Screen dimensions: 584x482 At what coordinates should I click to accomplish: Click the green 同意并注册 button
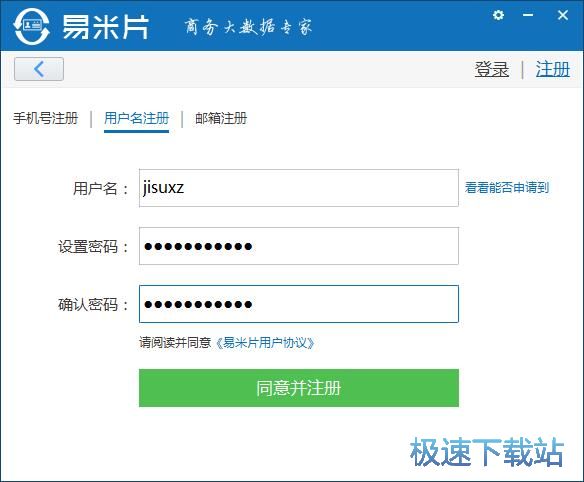click(x=299, y=388)
